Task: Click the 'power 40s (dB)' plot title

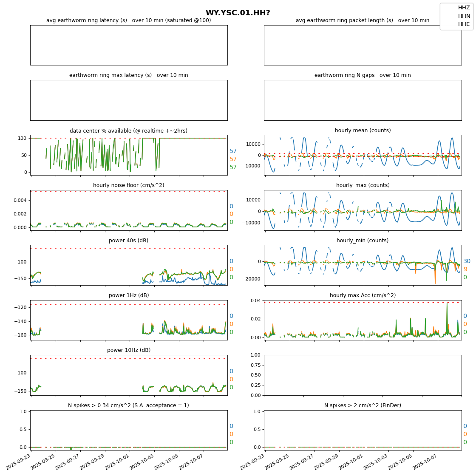Action: (128, 241)
